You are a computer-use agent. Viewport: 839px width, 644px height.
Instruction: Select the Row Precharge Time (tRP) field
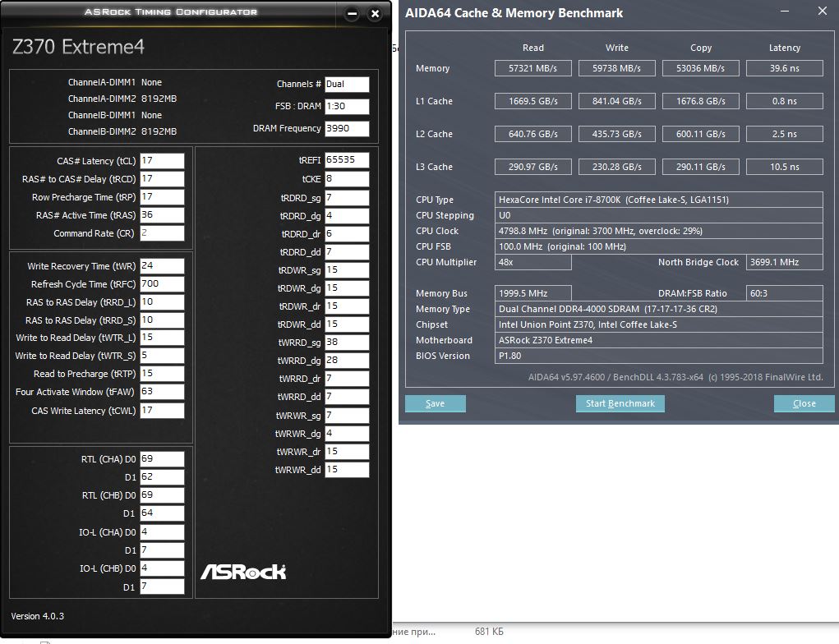tap(162, 197)
